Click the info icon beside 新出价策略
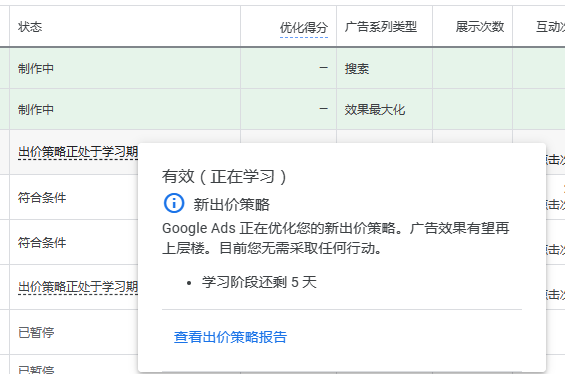The image size is (565, 374). 174,203
